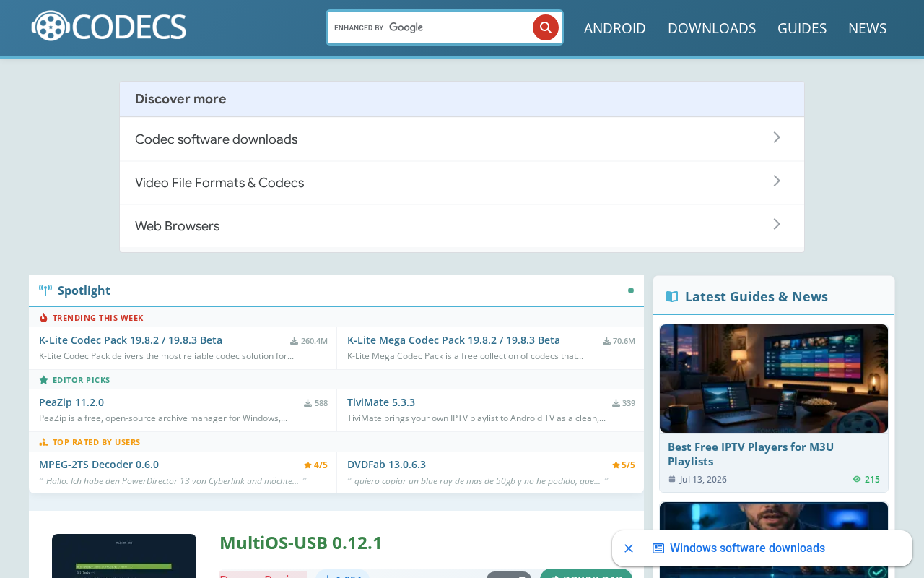Click the podium icon beside Top Rated By Users

(x=43, y=442)
